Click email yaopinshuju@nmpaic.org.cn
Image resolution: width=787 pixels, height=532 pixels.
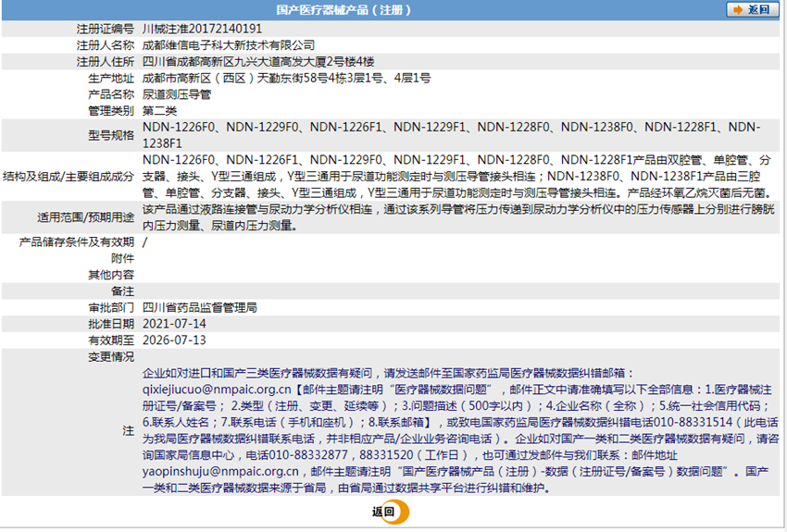(x=221, y=471)
